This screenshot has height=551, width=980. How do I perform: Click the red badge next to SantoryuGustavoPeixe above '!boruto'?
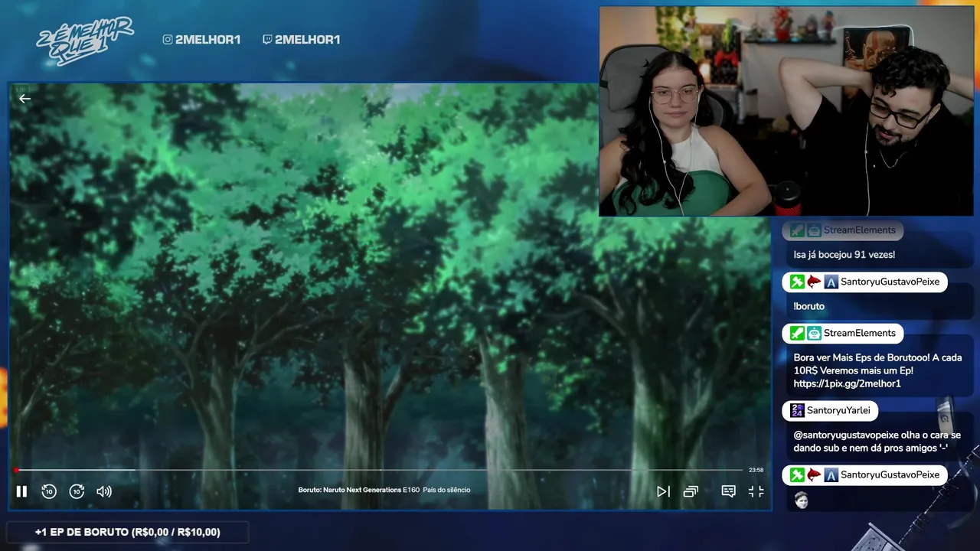tap(814, 282)
